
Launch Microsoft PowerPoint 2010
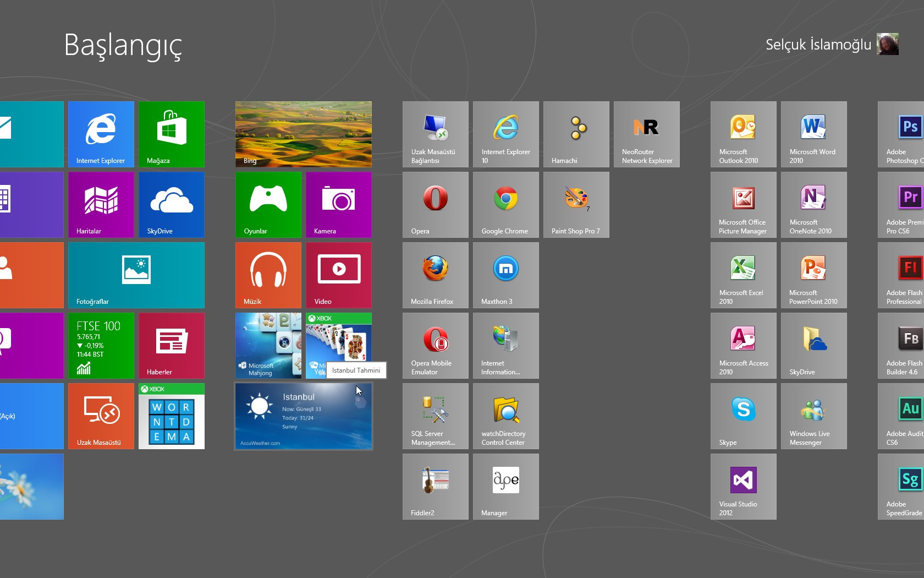(814, 275)
